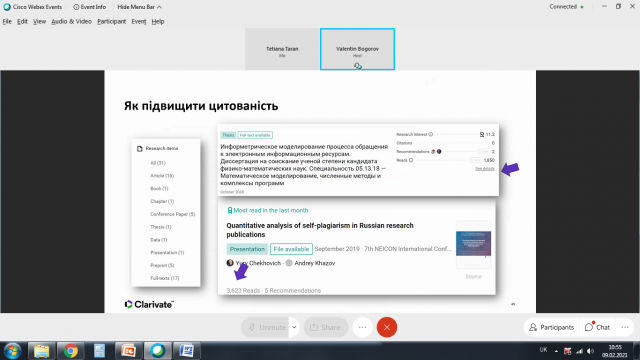This screenshot has width=640, height=360.
Task: Expand audio options arrow beside Unmute
Action: [294, 327]
